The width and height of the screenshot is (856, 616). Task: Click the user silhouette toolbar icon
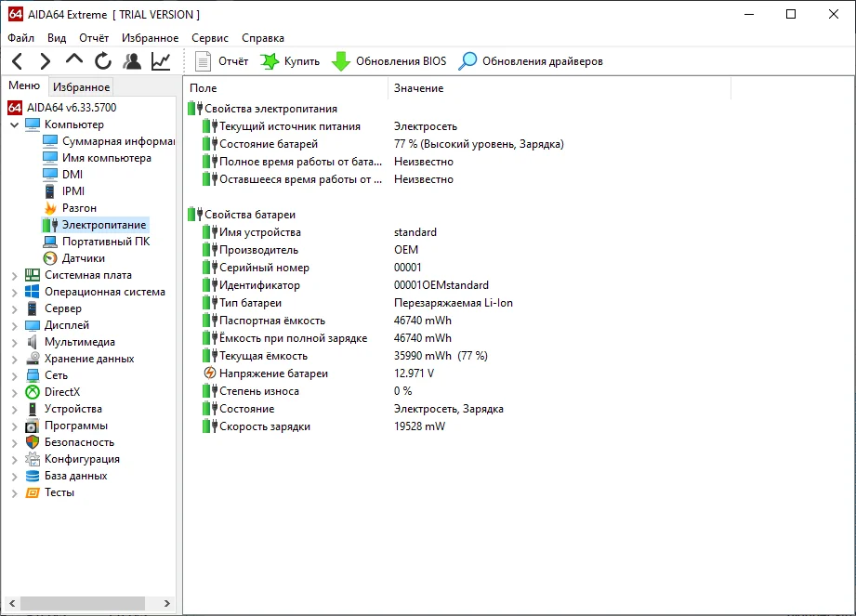[x=132, y=61]
